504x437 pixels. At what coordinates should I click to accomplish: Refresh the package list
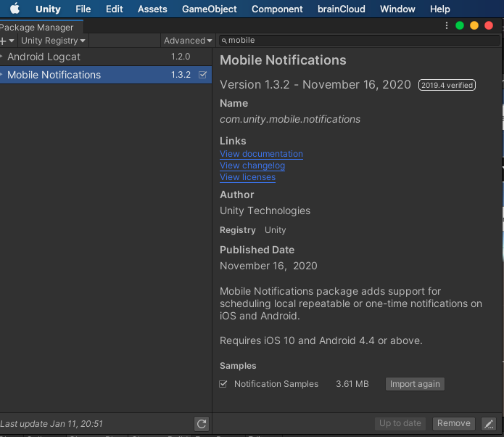[x=202, y=423]
